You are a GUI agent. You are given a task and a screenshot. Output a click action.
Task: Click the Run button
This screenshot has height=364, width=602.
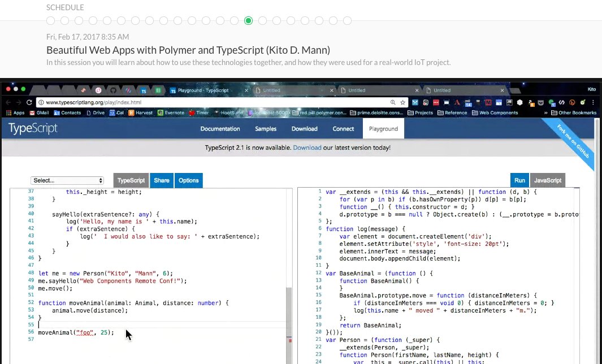click(519, 180)
